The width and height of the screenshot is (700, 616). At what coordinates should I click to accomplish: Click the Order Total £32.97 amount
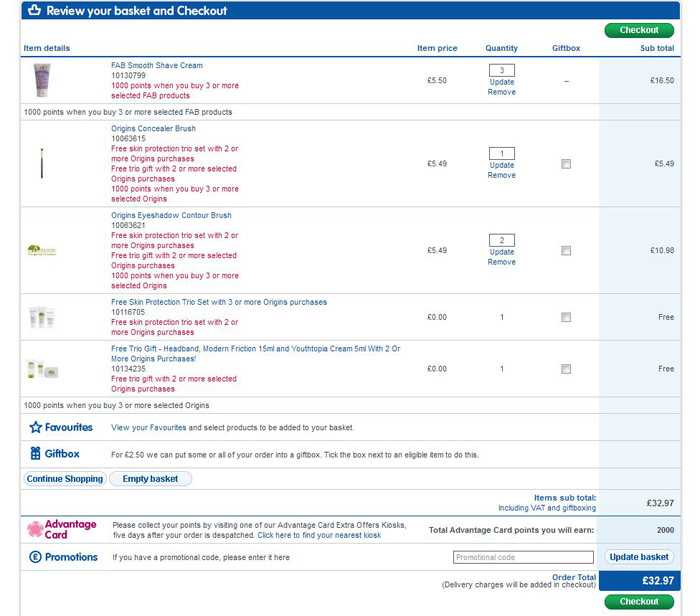tap(658, 581)
